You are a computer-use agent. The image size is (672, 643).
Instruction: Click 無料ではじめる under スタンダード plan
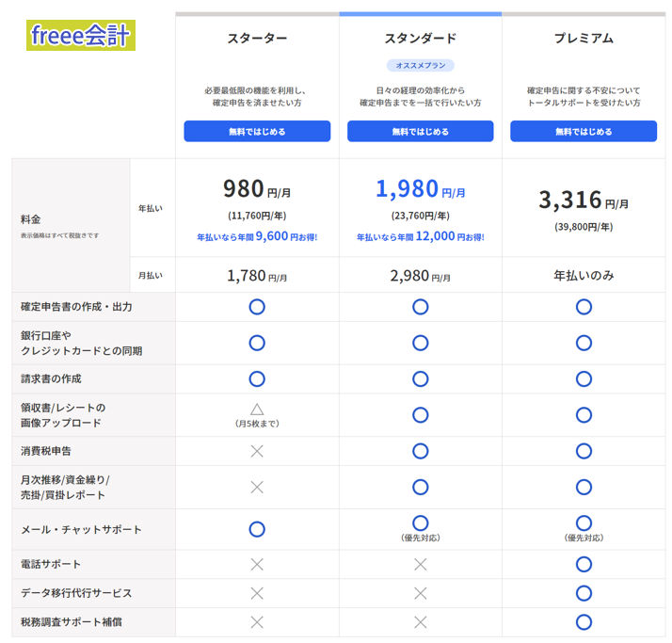pyautogui.click(x=420, y=131)
